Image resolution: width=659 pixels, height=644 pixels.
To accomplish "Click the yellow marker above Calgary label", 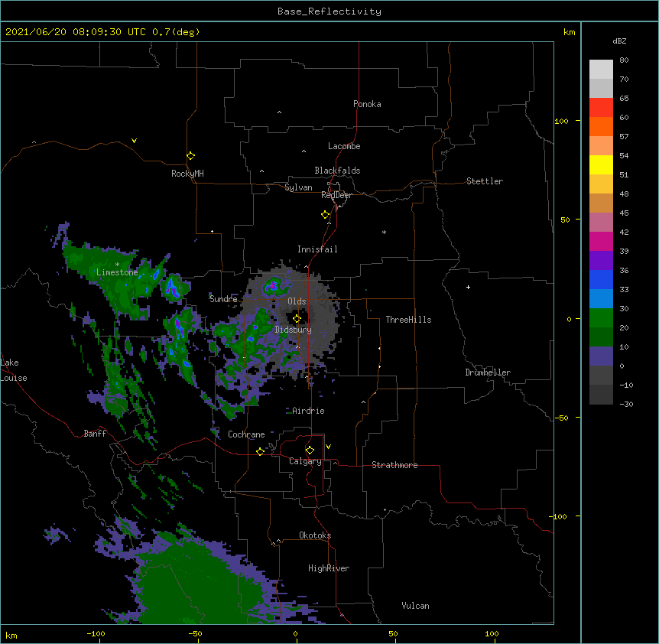I will point(310,450).
